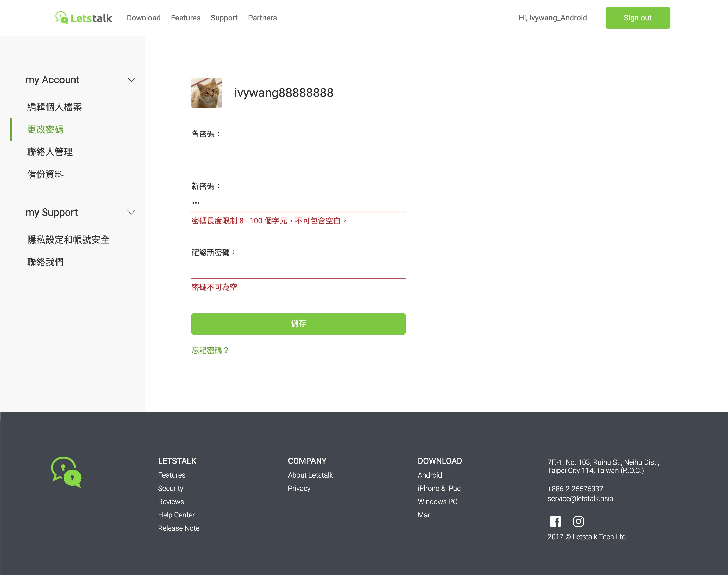Select 備份資料 in the sidebar
Screen dimensions: 728x575
click(x=45, y=174)
